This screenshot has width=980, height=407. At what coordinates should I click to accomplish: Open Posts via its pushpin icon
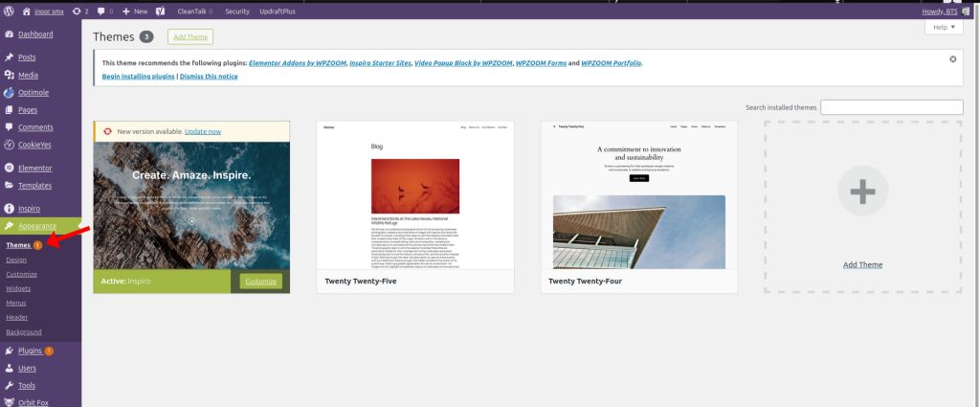9,57
